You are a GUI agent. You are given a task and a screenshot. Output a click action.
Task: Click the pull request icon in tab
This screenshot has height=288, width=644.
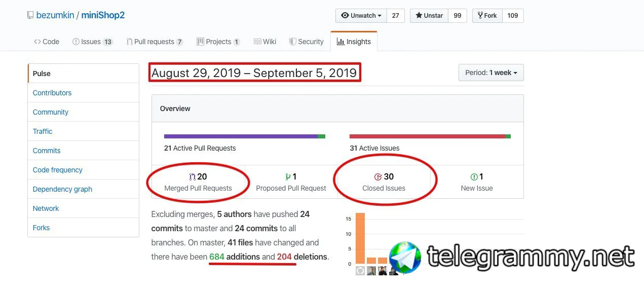pos(130,42)
